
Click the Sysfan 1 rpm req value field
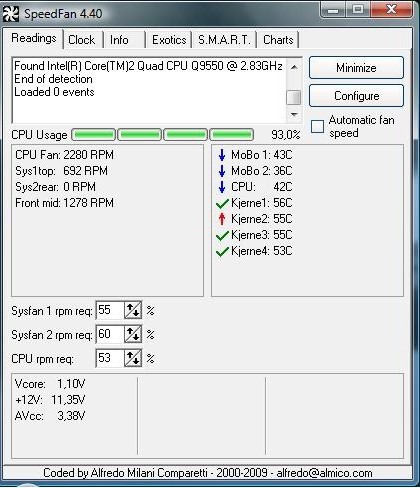point(110,310)
